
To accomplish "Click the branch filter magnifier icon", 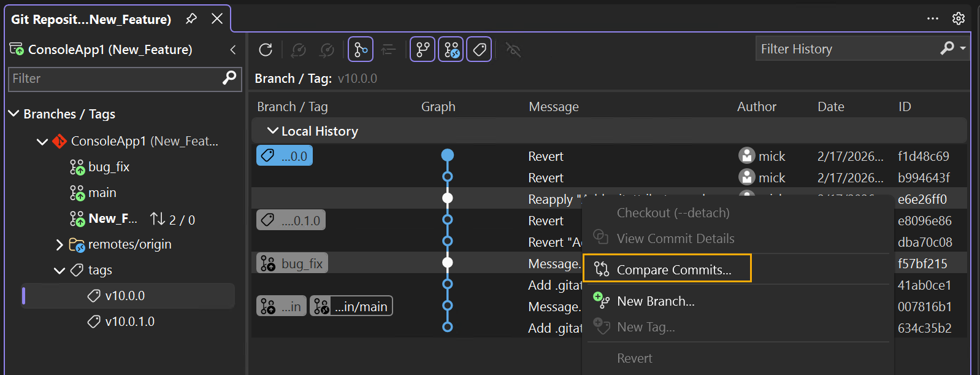I will pos(229,78).
